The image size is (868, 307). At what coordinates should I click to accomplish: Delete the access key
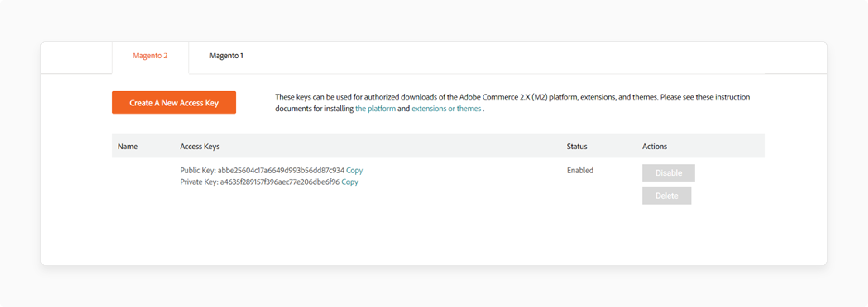coord(666,196)
